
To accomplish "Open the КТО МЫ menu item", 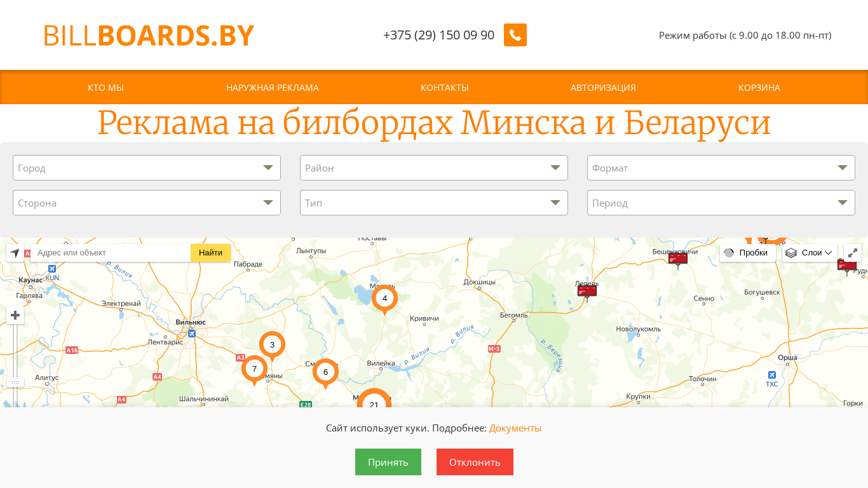I will [x=105, y=88].
